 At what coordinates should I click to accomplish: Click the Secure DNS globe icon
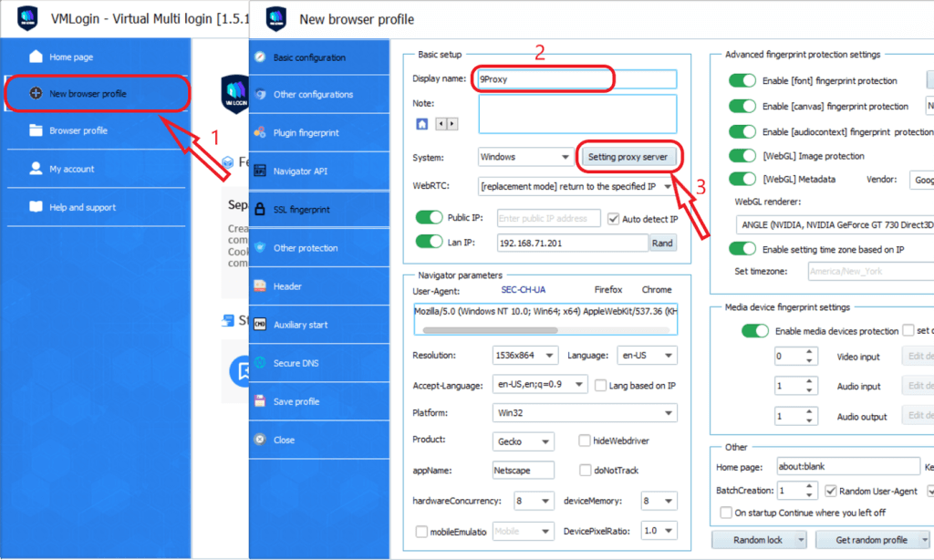tap(260, 362)
